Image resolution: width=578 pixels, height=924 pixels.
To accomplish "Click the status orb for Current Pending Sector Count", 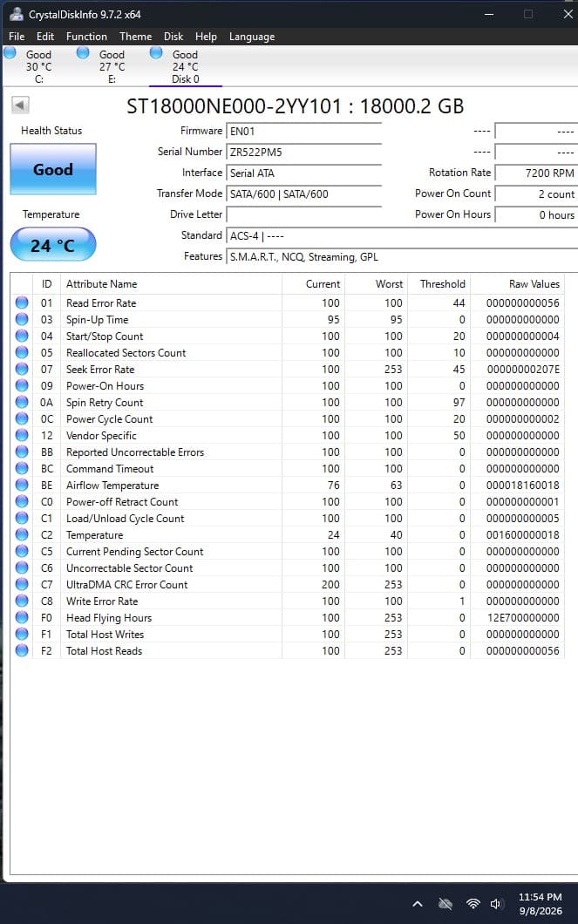I will (22, 551).
